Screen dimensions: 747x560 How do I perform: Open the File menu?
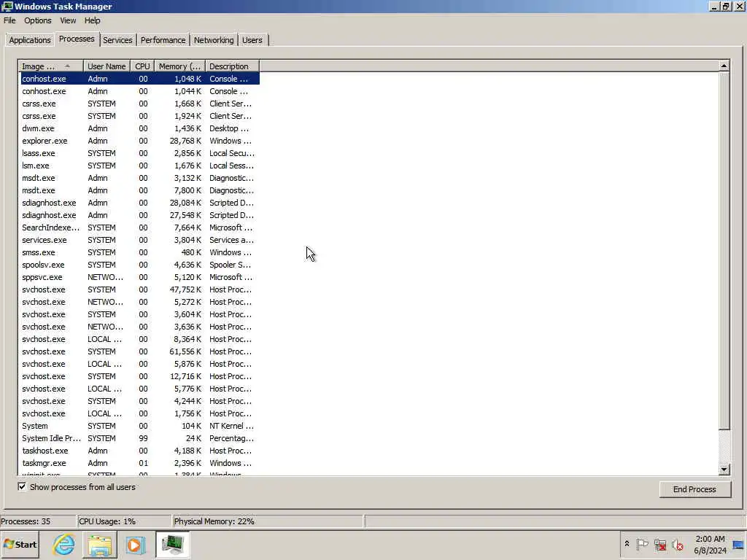[x=9, y=20]
